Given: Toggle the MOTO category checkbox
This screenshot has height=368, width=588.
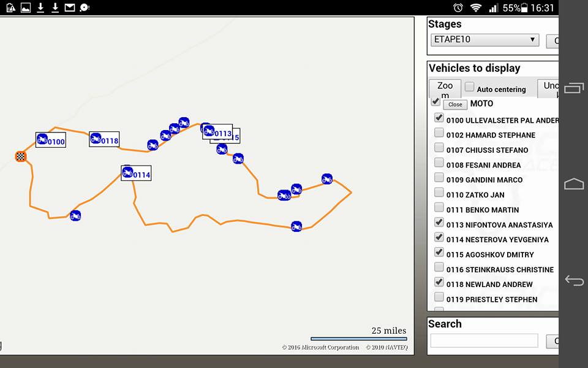Looking at the screenshot, I should pyautogui.click(x=435, y=101).
